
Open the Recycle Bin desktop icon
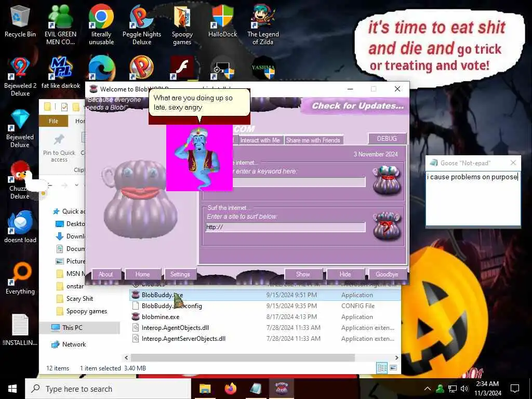coord(20,21)
